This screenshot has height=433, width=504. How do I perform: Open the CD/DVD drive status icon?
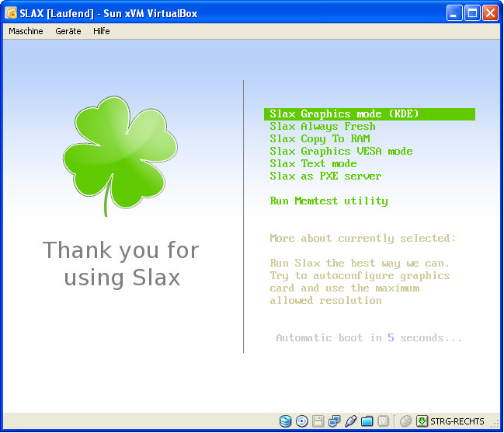click(x=301, y=421)
